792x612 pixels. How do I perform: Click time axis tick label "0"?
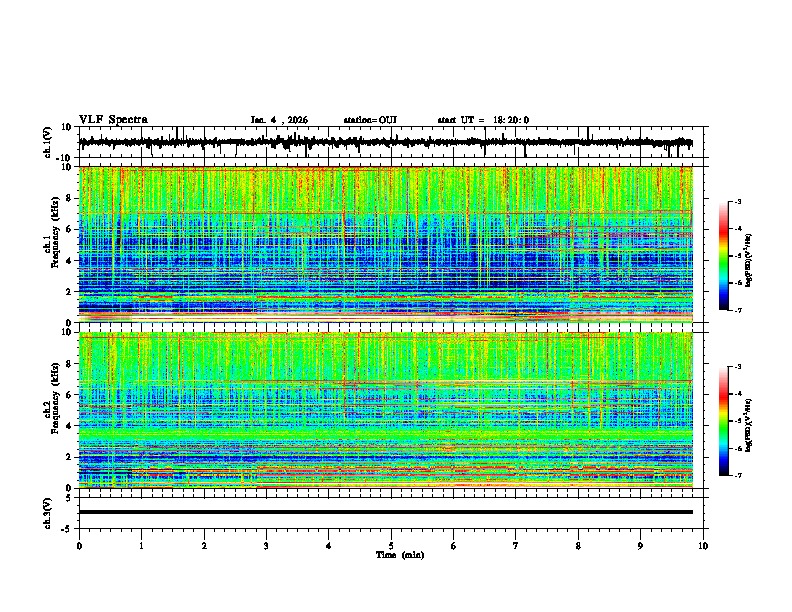79,546
